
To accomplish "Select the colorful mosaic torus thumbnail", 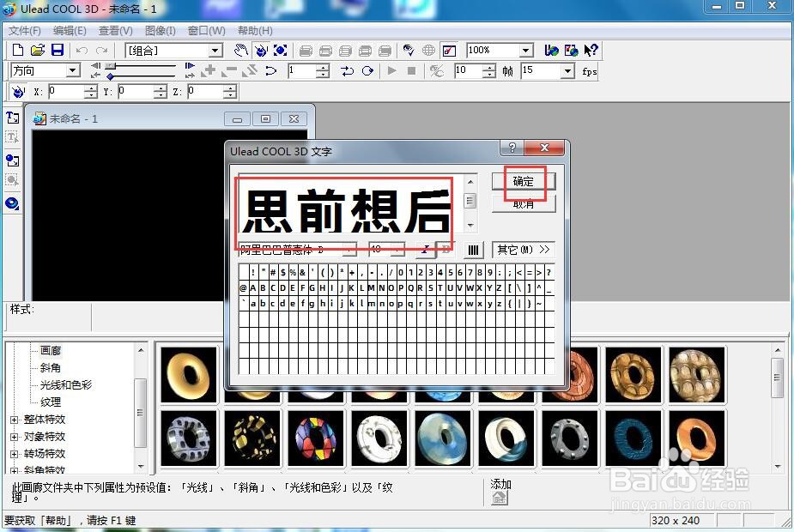I will pyautogui.click(x=316, y=438).
